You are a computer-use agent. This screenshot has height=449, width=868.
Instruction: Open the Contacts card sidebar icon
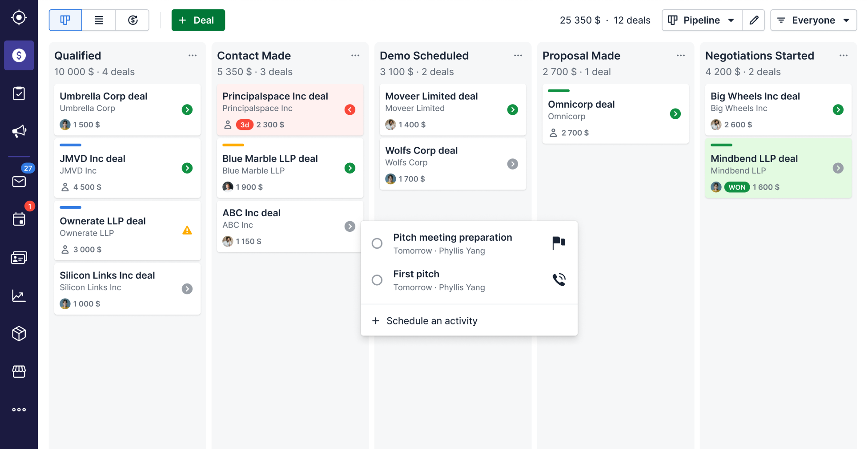tap(19, 258)
